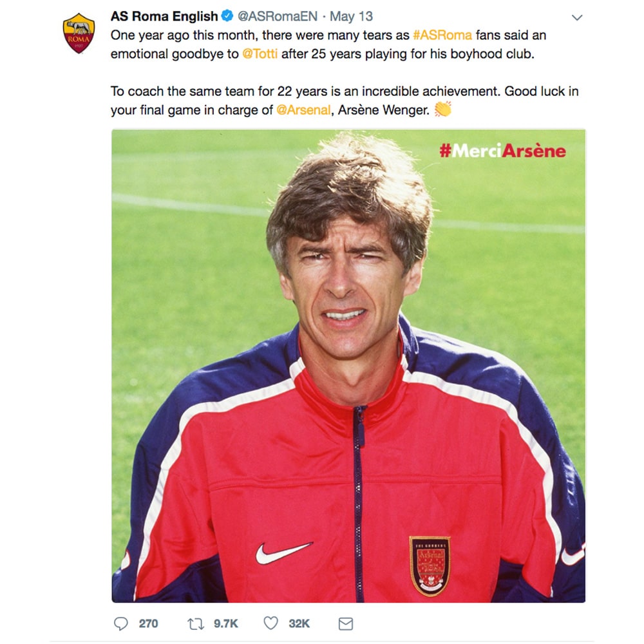Click the clapping hands emoji

tap(443, 109)
